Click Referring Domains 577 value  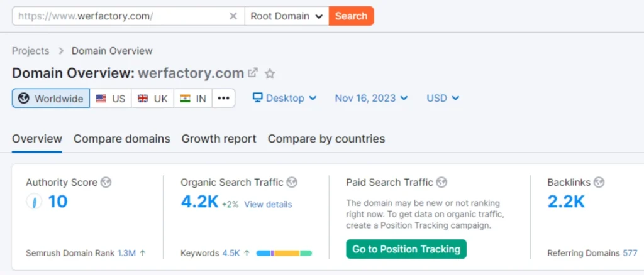pos(630,253)
